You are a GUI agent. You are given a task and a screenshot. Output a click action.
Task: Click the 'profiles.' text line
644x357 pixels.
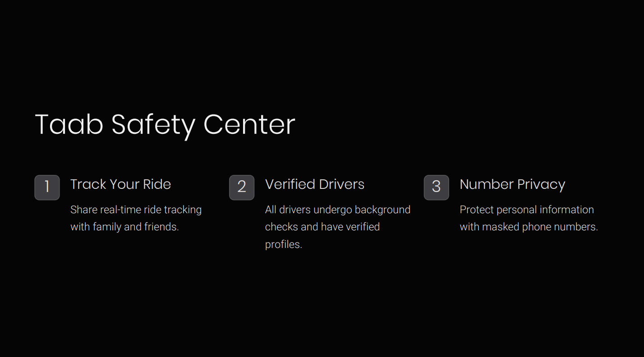click(284, 244)
